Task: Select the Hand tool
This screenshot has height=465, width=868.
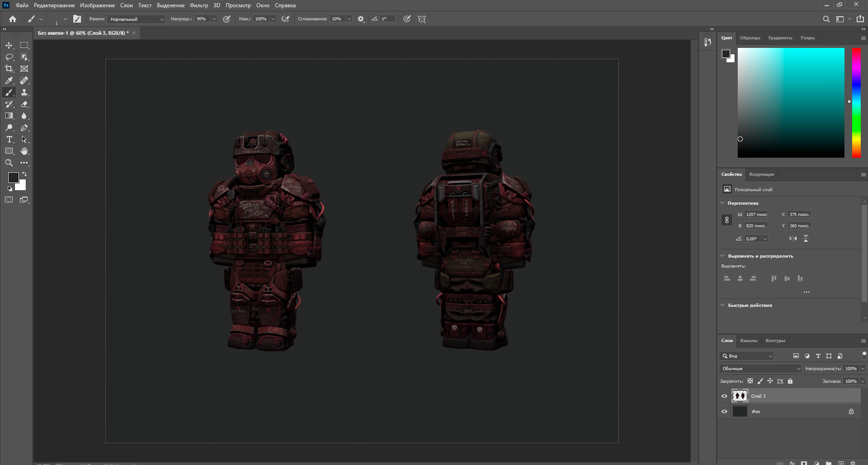Action: 24,151
